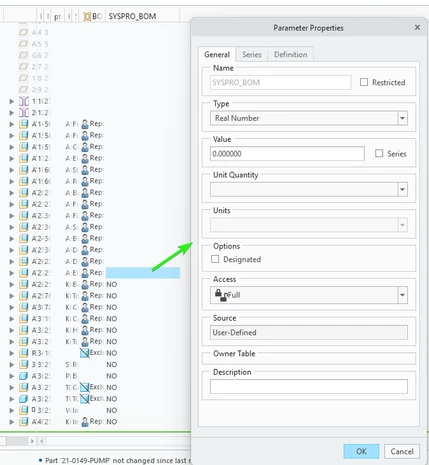The image size is (429, 465).
Task: Select the highlighted SYSPRO_BOM cell in the A El row
Action: [143, 273]
